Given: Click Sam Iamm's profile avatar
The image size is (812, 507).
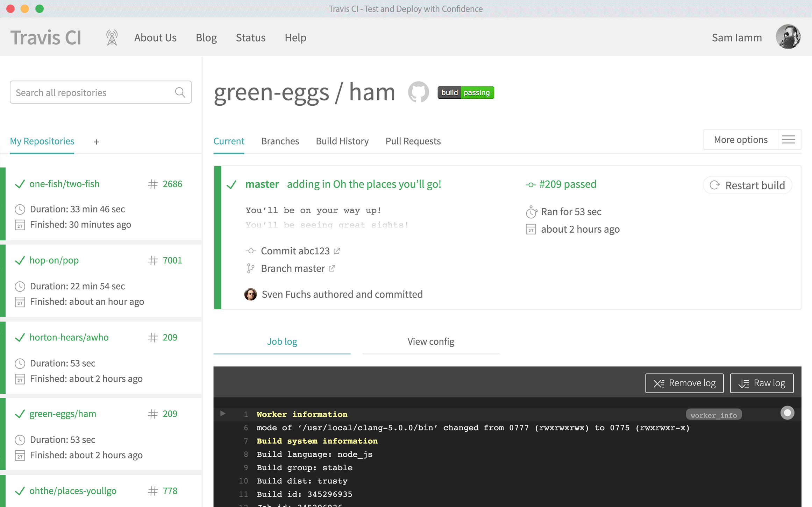Looking at the screenshot, I should tap(788, 37).
